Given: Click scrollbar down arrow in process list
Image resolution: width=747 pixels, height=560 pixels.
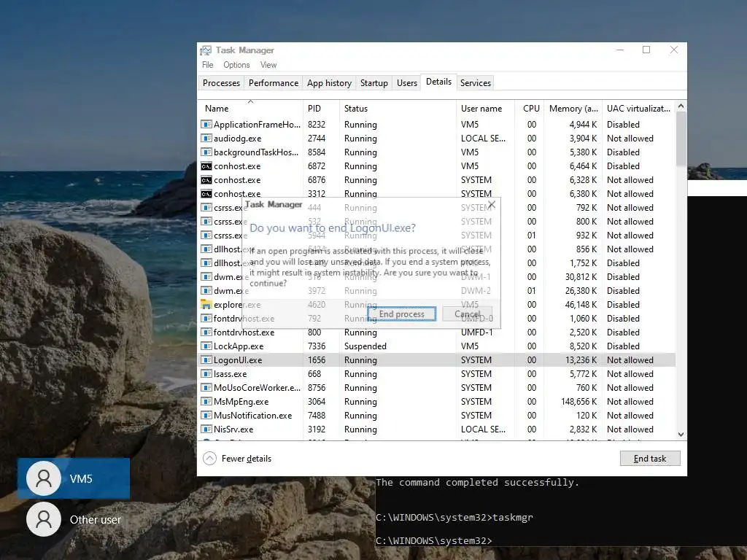Looking at the screenshot, I should click(x=681, y=435).
